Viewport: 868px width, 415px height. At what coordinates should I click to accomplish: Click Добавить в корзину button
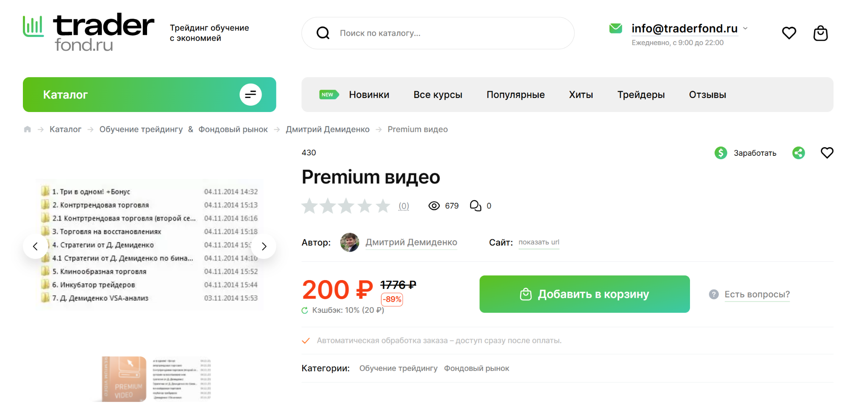tap(584, 294)
